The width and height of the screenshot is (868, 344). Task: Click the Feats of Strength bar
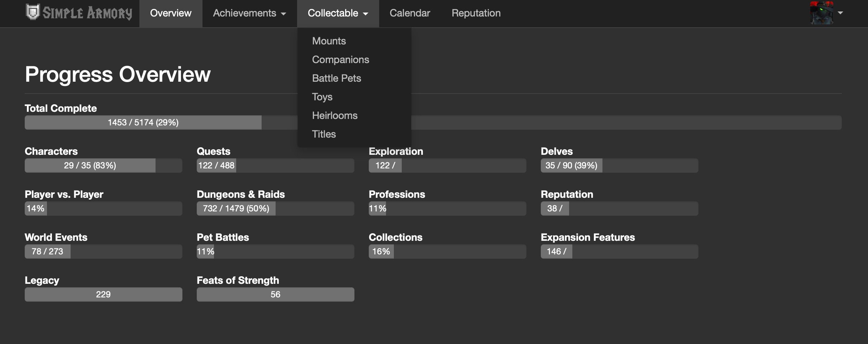tap(275, 295)
